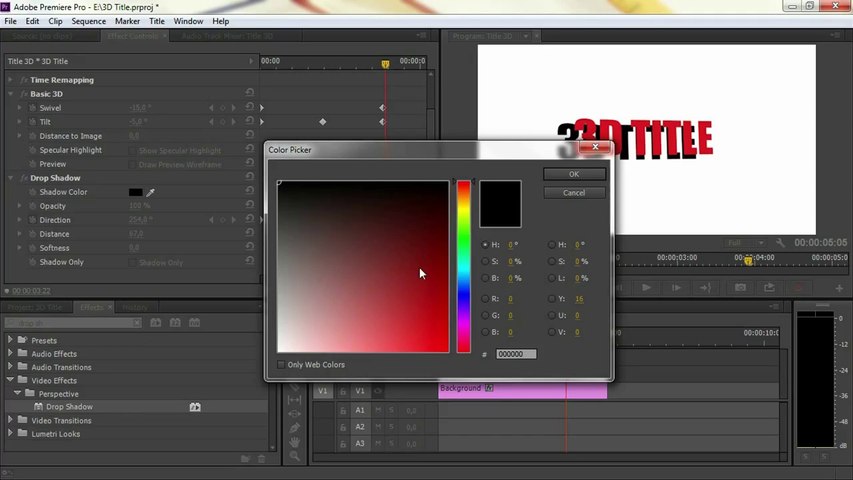Toggle the Swivel animation stopwatch
Viewport: 853px width, 480px height.
coord(32,108)
